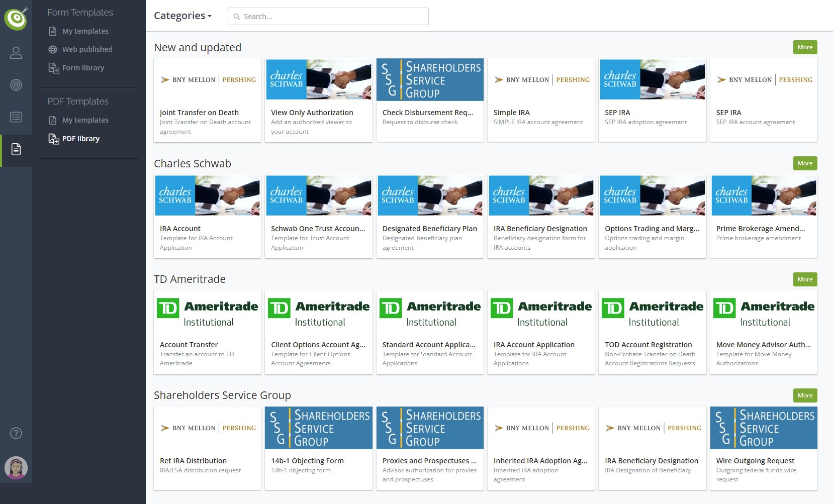Click the magnifier icon inside the search bar
This screenshot has height=504, width=833.
pyautogui.click(x=237, y=16)
